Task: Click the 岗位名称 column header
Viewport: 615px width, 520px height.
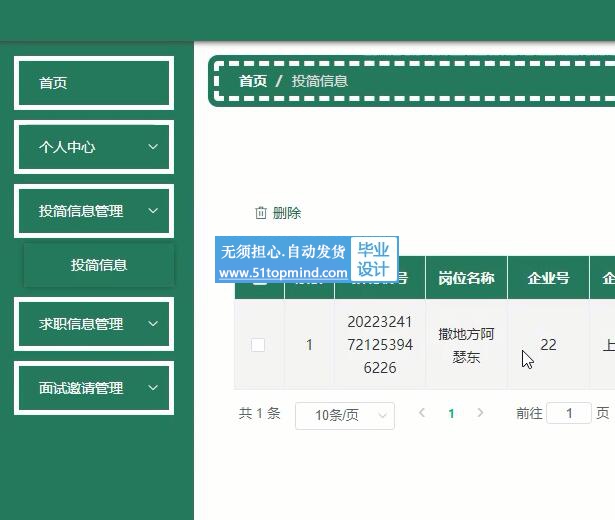Action: point(466,278)
